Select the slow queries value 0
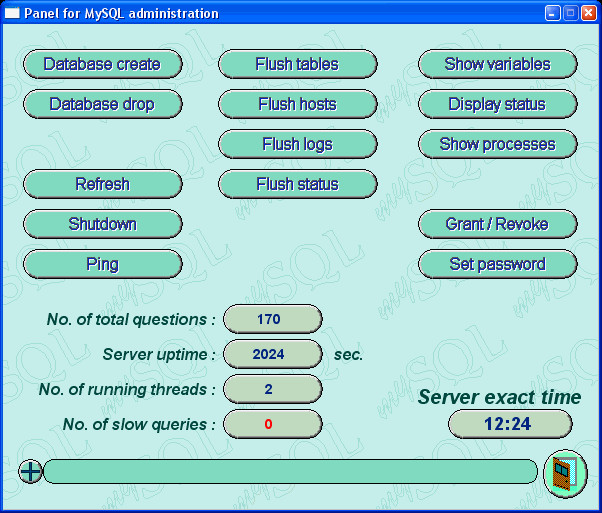Screen dimensions: 602x513 pos(273,424)
